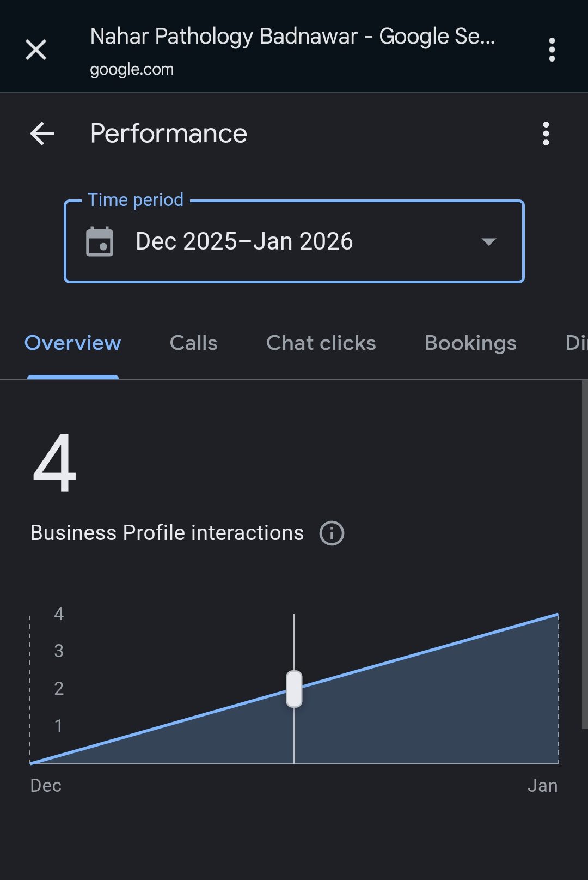Click the calendar icon in Time period
This screenshot has height=880, width=588.
coord(100,241)
